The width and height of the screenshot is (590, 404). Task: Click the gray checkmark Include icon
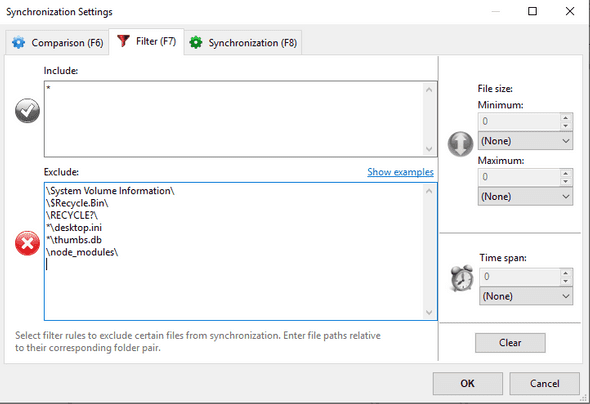point(27,111)
